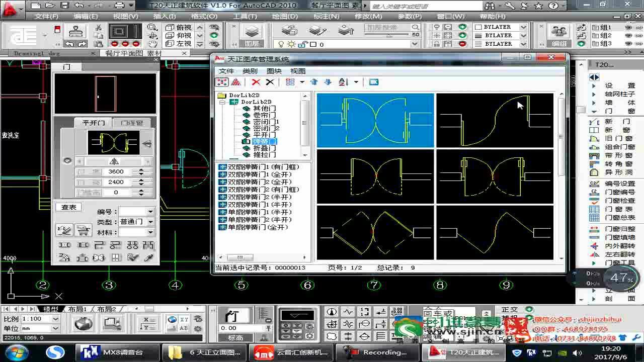Click the 查表 button
The image size is (644, 362).
point(69,207)
